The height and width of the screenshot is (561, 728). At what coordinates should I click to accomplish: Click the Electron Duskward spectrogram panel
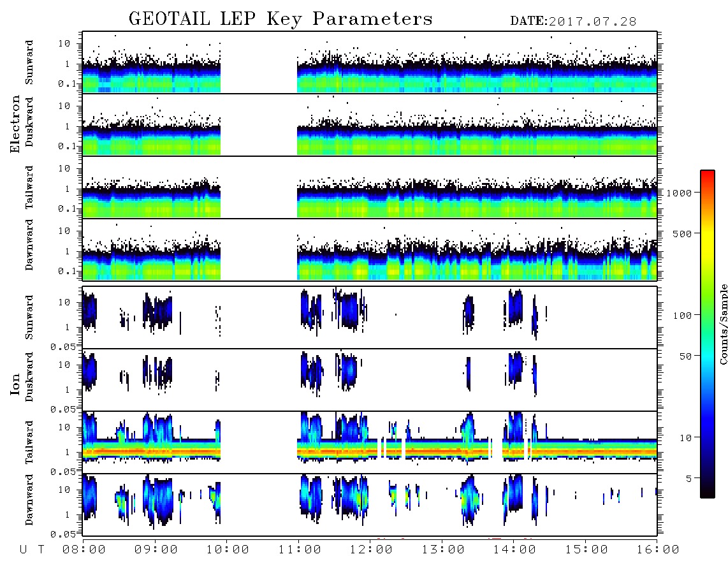[x=370, y=125]
